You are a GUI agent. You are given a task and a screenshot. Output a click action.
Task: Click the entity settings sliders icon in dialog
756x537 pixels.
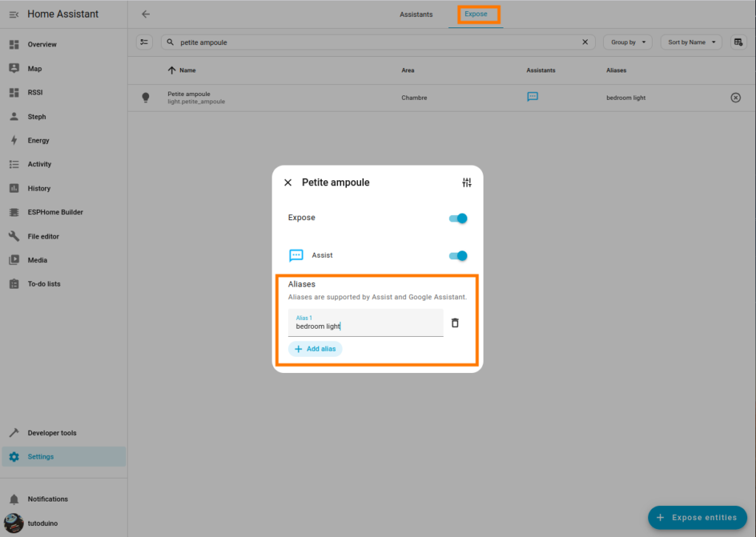tap(467, 182)
